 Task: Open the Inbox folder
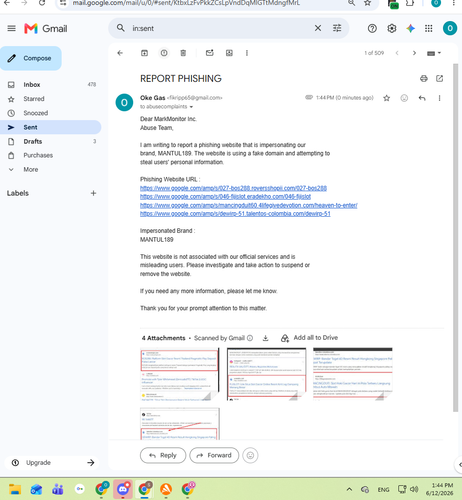[51, 85]
